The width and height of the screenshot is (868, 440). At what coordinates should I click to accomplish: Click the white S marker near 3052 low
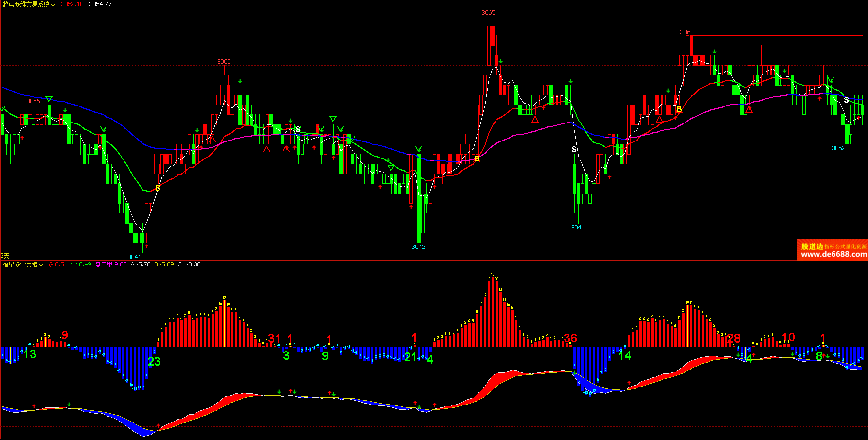point(846,100)
